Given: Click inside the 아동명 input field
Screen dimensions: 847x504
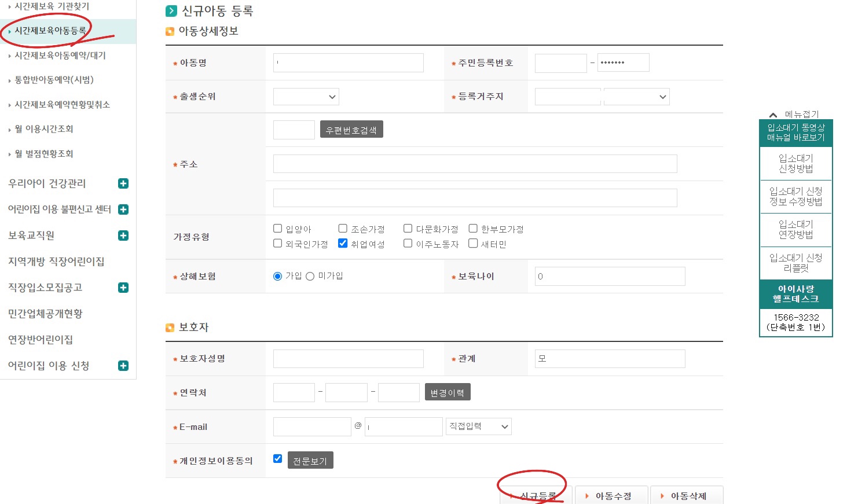Looking at the screenshot, I should click(348, 62).
